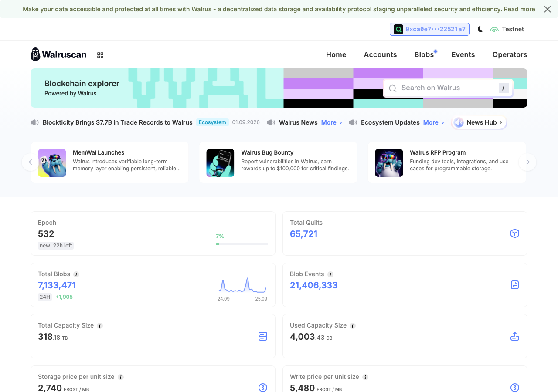Open the Accounts menu item
The height and width of the screenshot is (392, 558).
point(380,54)
